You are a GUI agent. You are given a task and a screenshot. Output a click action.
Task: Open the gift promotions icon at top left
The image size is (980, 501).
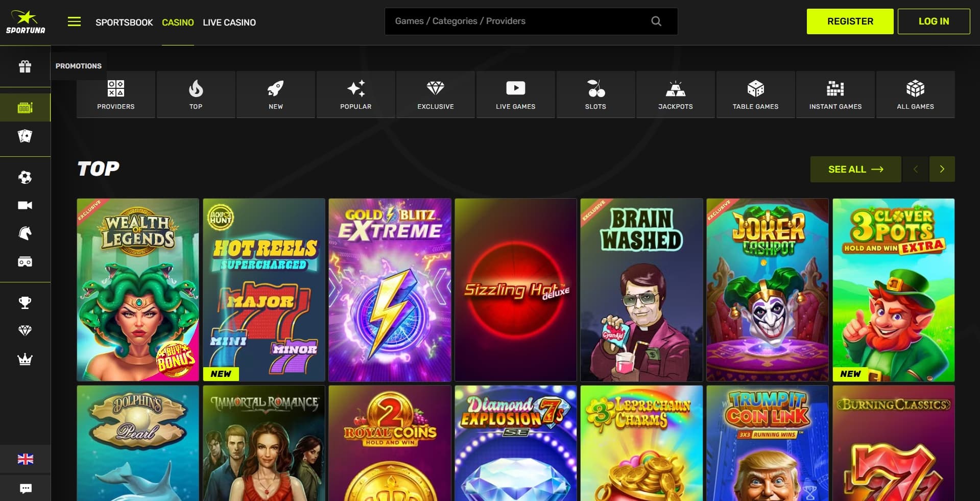pos(25,66)
